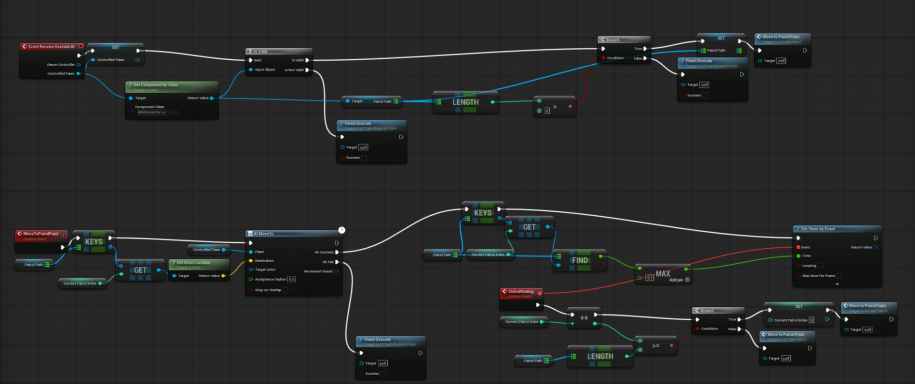The height and width of the screenshot is (384, 915).
Task: Click the MAX node second input value field
Action: [x=648, y=278]
